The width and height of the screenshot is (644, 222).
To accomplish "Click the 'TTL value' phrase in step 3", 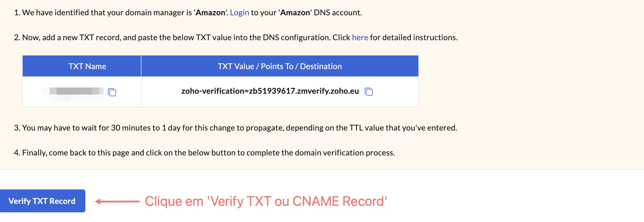I will click(367, 128).
